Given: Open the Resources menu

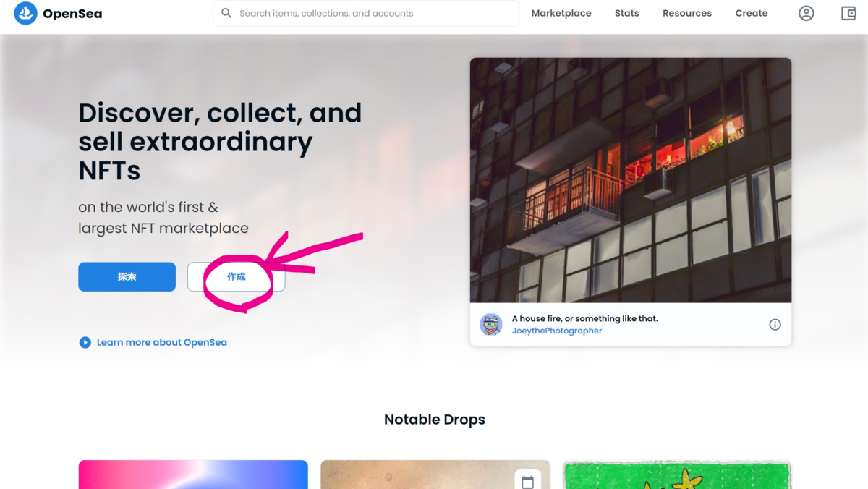Looking at the screenshot, I should (x=687, y=13).
